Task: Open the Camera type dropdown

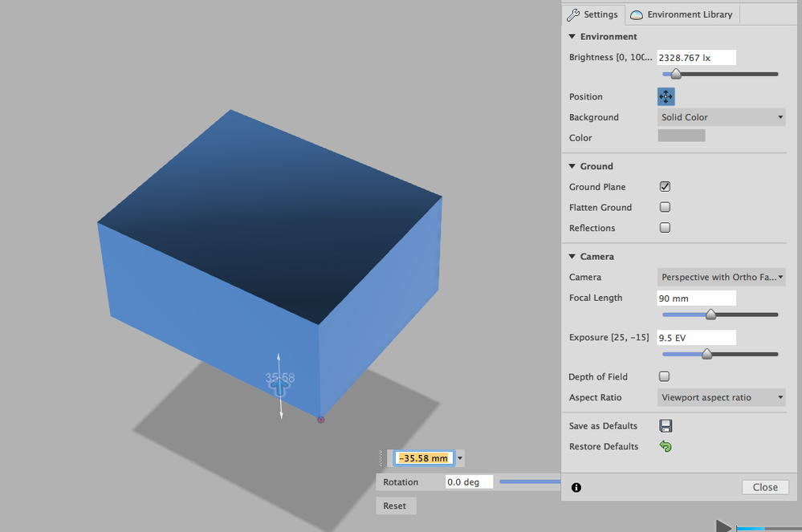Action: tap(721, 277)
